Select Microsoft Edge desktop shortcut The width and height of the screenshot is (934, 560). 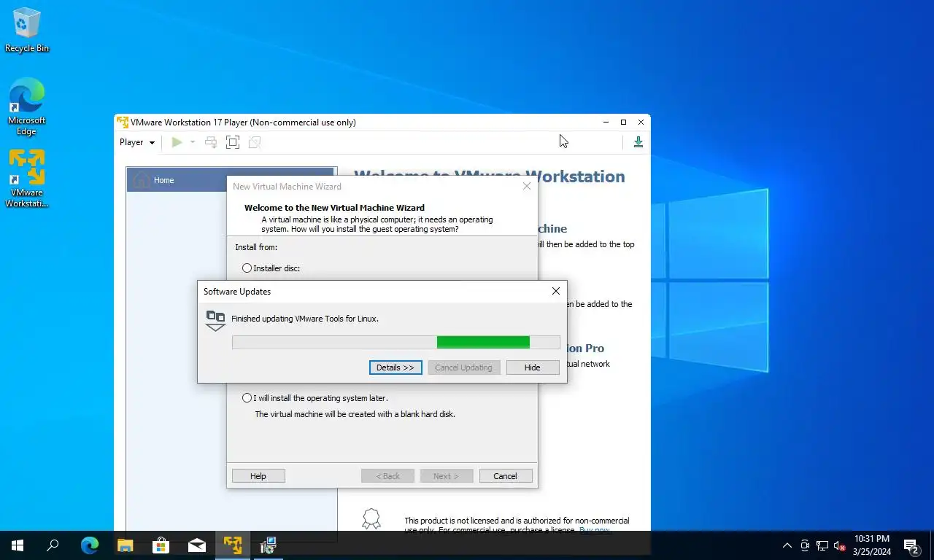click(27, 107)
